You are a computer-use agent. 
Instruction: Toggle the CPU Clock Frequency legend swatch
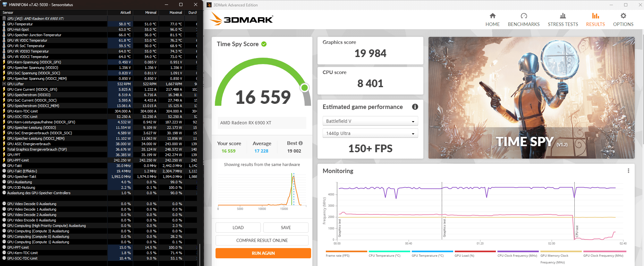point(518,251)
